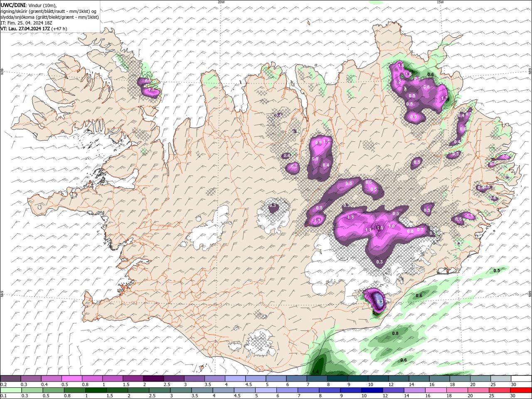Click the 1.4 rain value on the south coast
The height and width of the screenshot is (399, 532).
pyautogui.click(x=316, y=372)
